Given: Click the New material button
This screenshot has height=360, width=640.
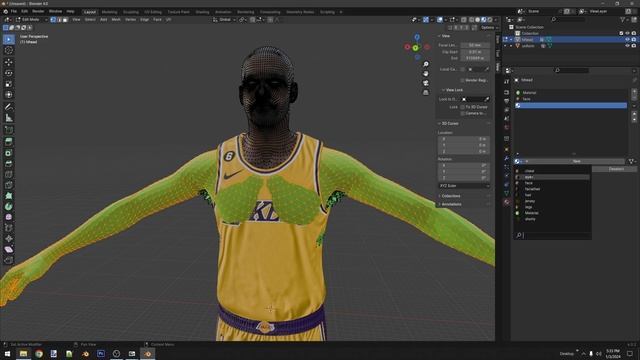Looking at the screenshot, I should click(576, 161).
